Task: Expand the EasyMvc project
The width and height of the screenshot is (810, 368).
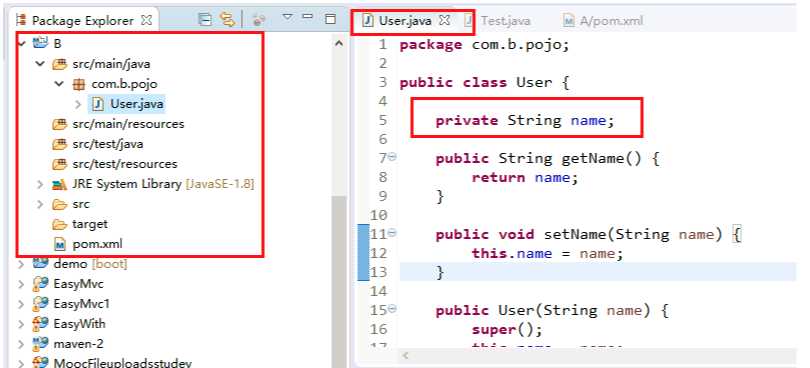Action: (x=21, y=284)
